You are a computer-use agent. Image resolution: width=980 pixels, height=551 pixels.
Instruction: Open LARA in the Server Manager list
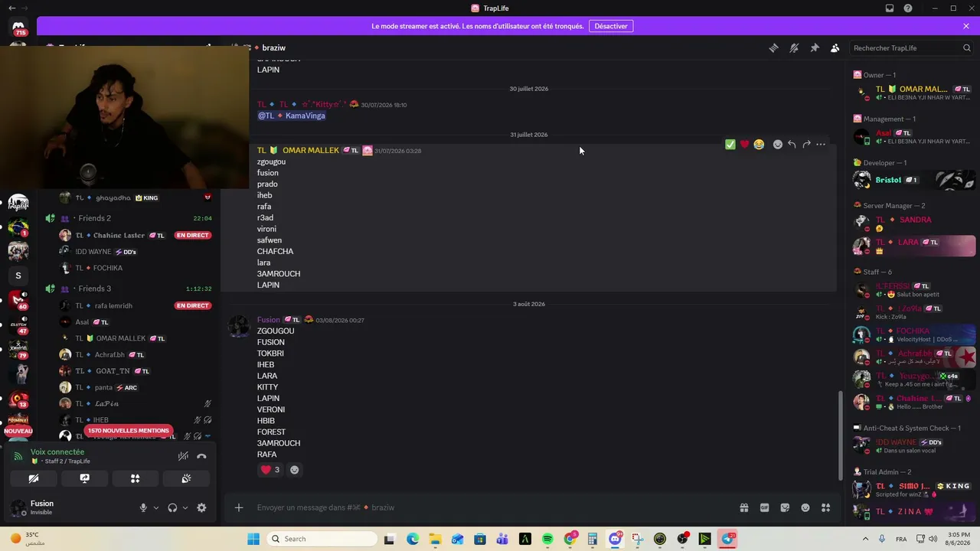coord(914,246)
